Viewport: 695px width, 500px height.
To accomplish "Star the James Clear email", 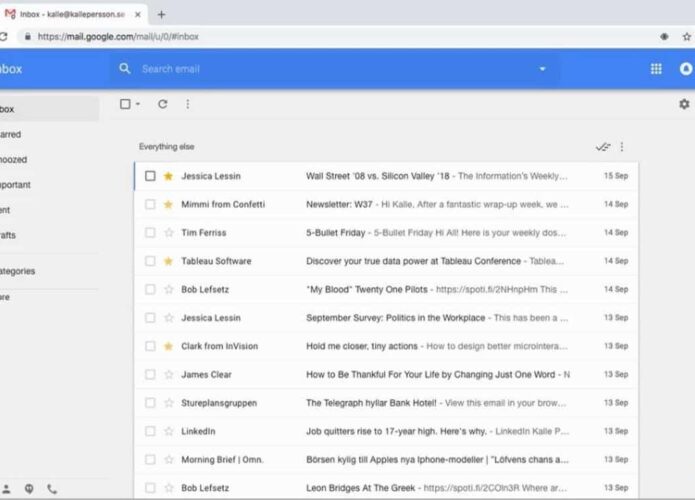I will 168,375.
